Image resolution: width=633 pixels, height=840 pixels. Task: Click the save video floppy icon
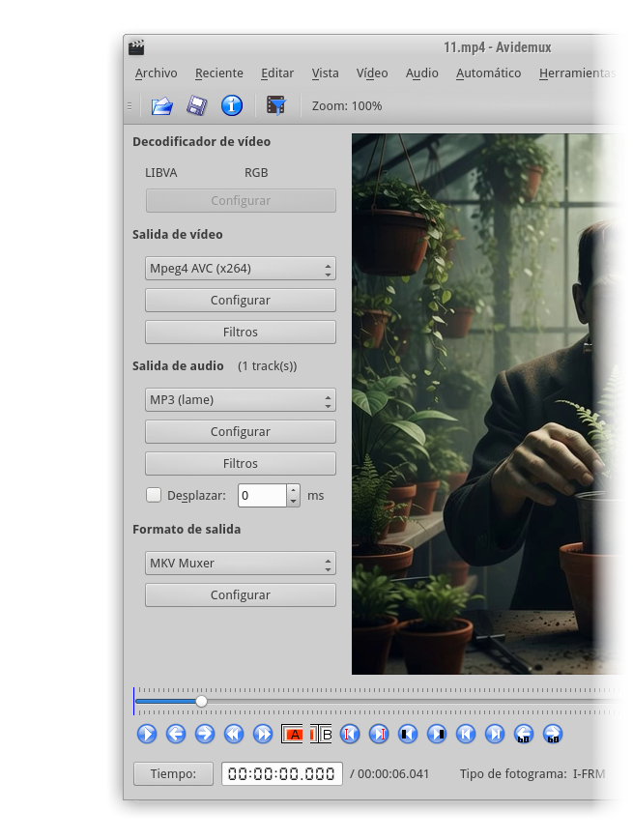[x=196, y=105]
